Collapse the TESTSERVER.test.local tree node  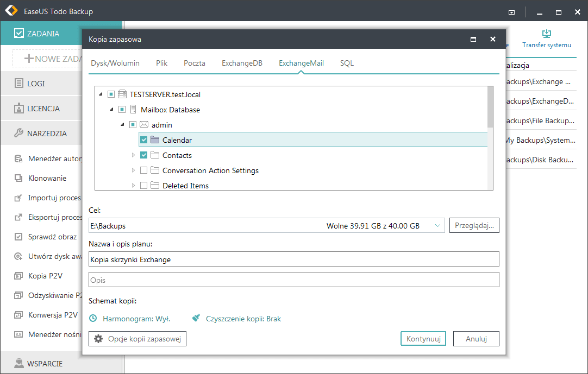point(101,94)
